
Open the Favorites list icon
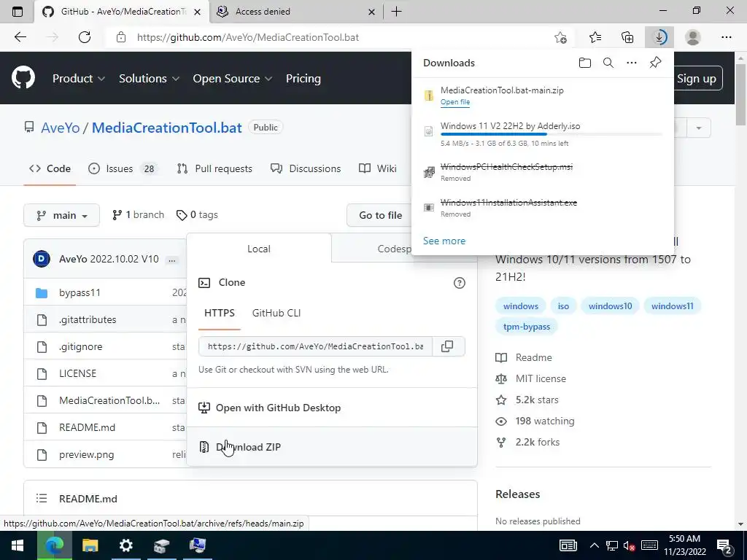[595, 37]
